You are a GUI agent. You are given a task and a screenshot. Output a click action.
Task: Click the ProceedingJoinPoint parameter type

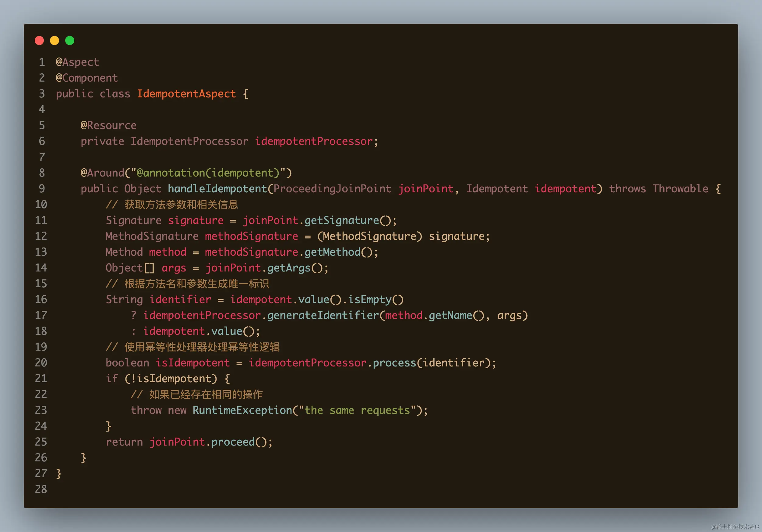[332, 189]
